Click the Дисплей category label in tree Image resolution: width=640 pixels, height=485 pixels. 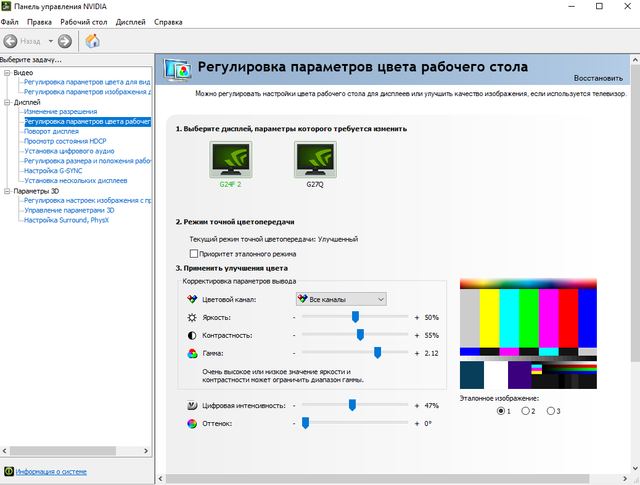pyautogui.click(x=27, y=102)
